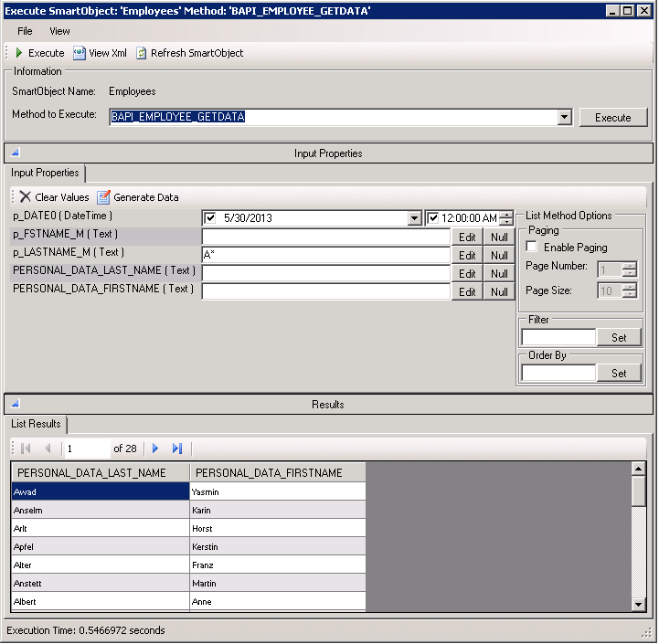659x644 pixels.
Task: Click the results scrollbar up arrow
Action: point(638,469)
